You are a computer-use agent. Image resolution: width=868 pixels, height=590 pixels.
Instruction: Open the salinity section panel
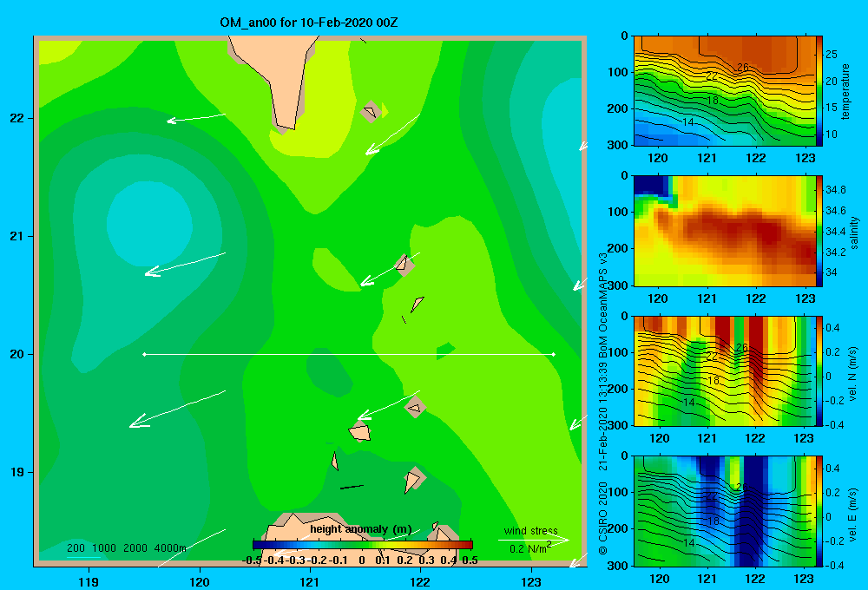pyautogui.click(x=725, y=231)
